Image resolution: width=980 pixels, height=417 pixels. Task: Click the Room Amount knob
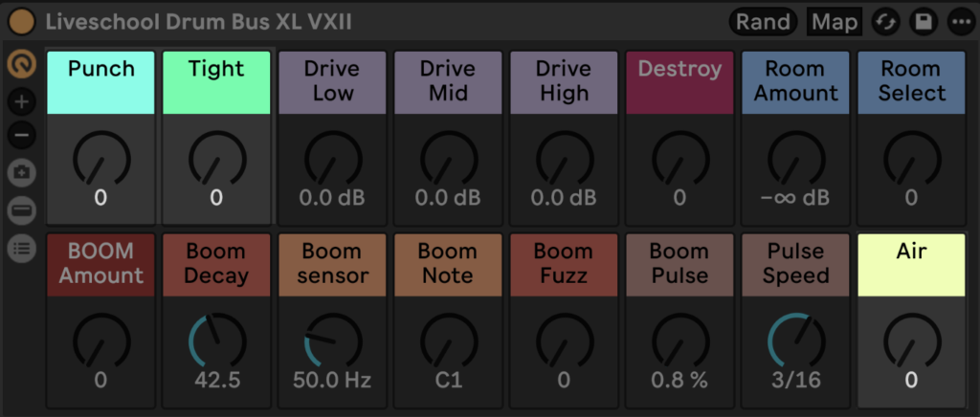click(796, 160)
